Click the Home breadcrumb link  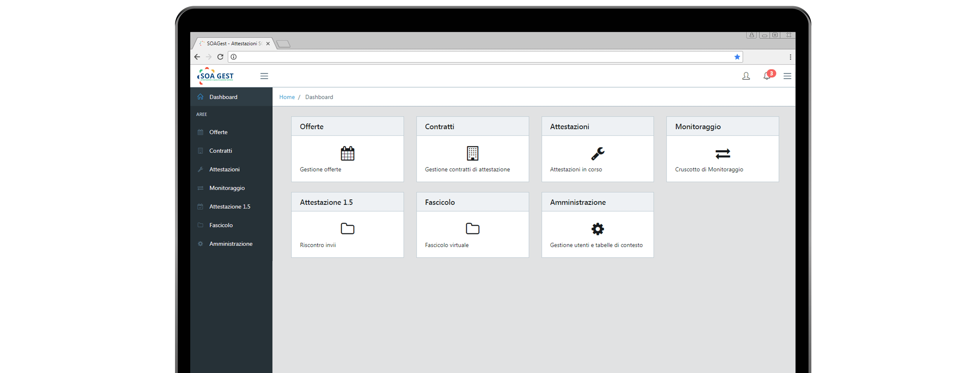point(287,97)
